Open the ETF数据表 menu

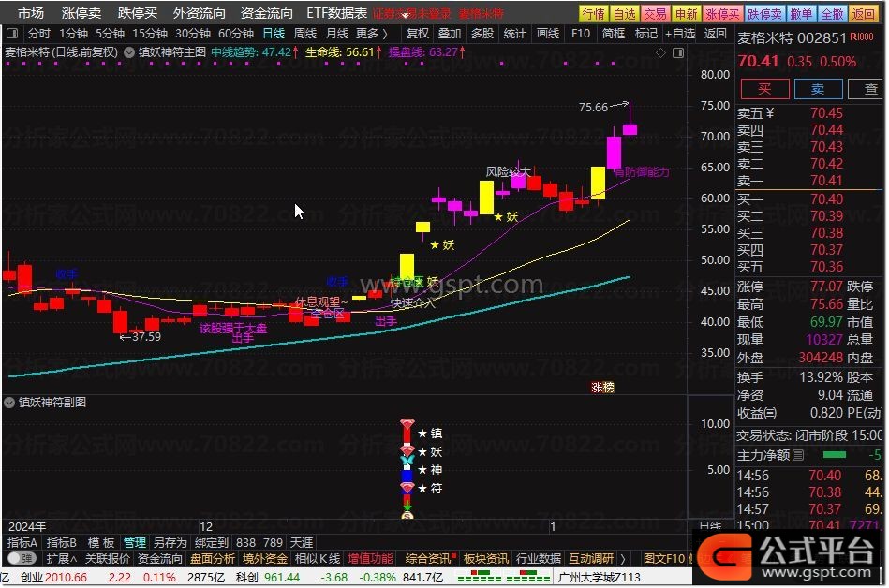click(337, 13)
